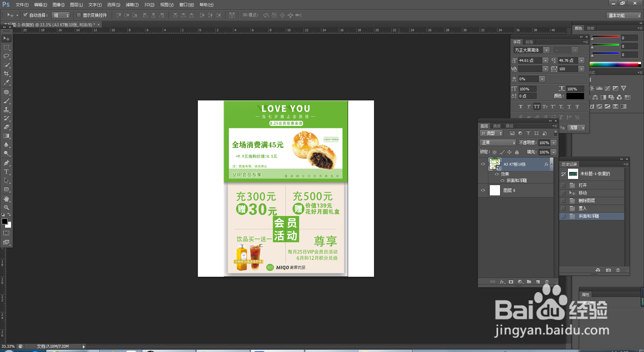Select the 置入 history state
This screenshot has height=352, width=644.
pos(592,208)
